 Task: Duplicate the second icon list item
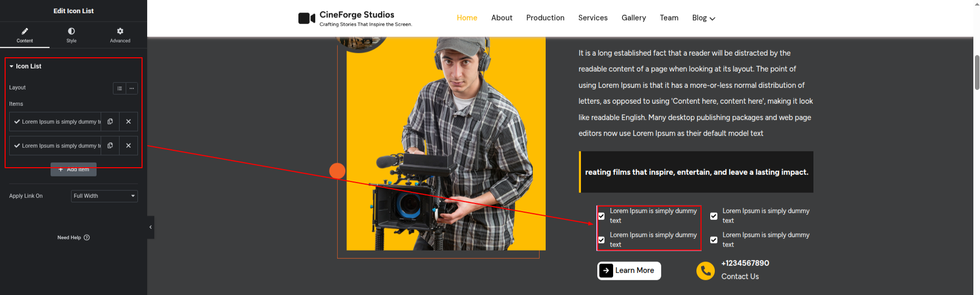point(110,146)
